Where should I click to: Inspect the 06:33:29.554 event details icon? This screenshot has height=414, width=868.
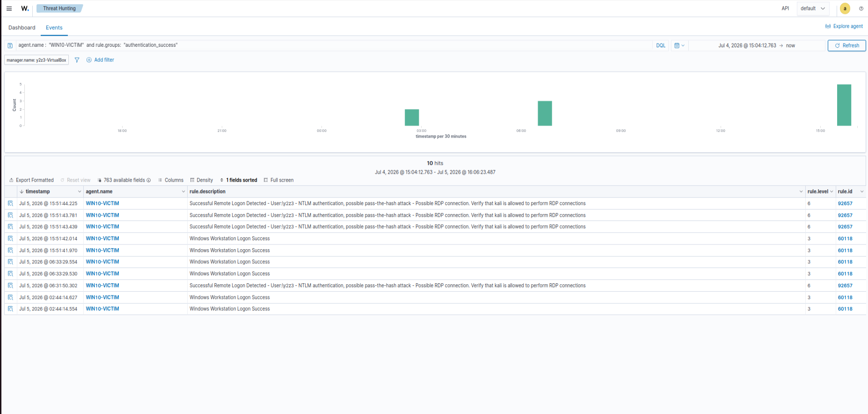click(10, 262)
